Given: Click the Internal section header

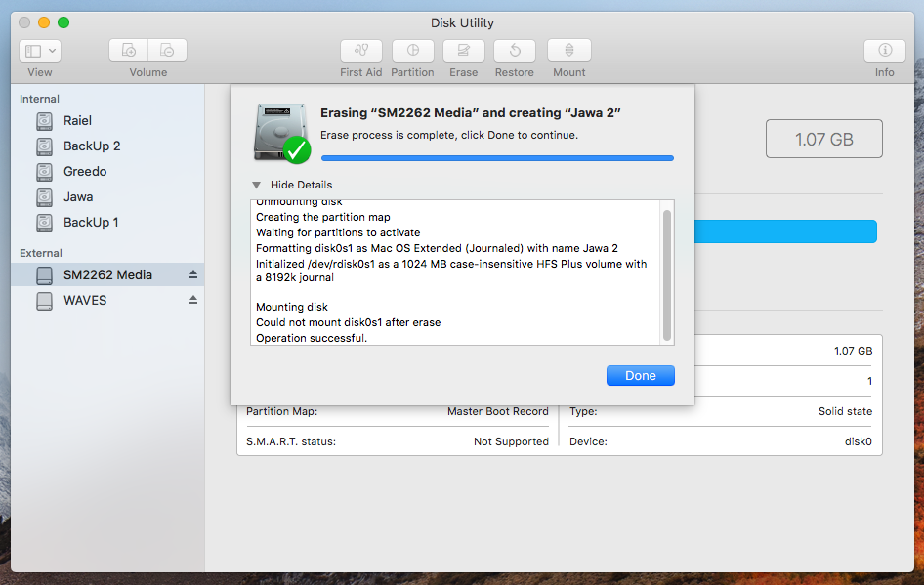Looking at the screenshot, I should coord(39,99).
